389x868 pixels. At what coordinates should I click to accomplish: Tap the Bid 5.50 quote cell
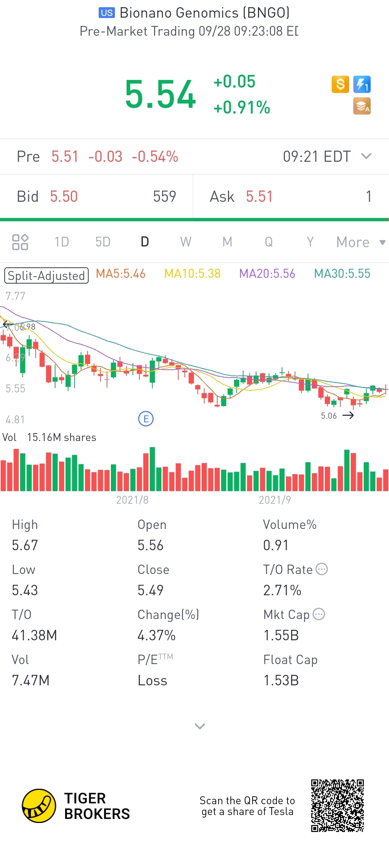[x=96, y=196]
